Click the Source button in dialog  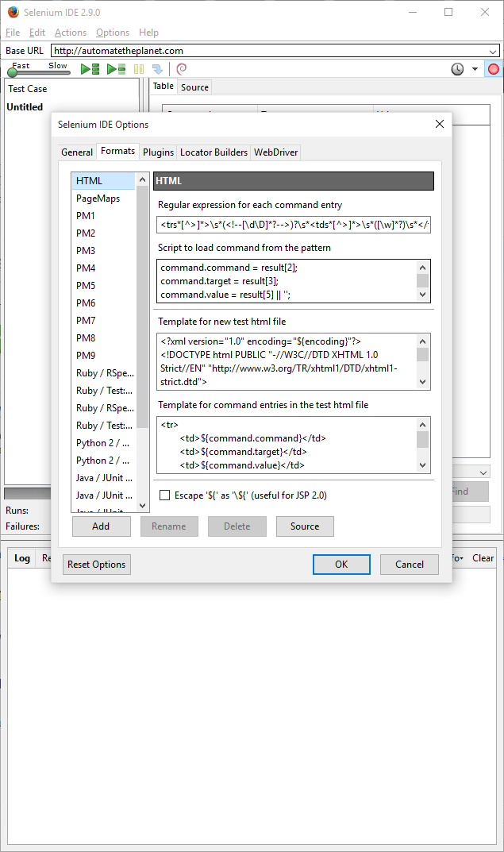point(305,526)
